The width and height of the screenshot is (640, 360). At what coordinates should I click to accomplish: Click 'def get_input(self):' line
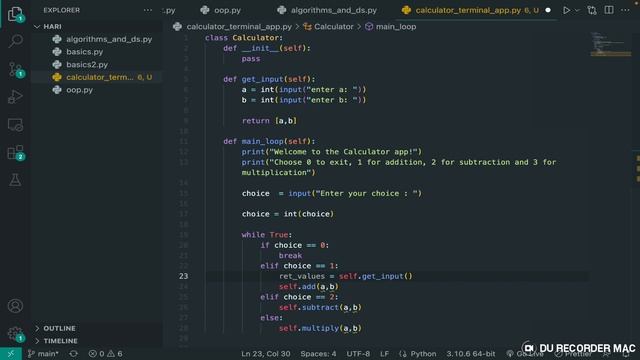(x=269, y=79)
